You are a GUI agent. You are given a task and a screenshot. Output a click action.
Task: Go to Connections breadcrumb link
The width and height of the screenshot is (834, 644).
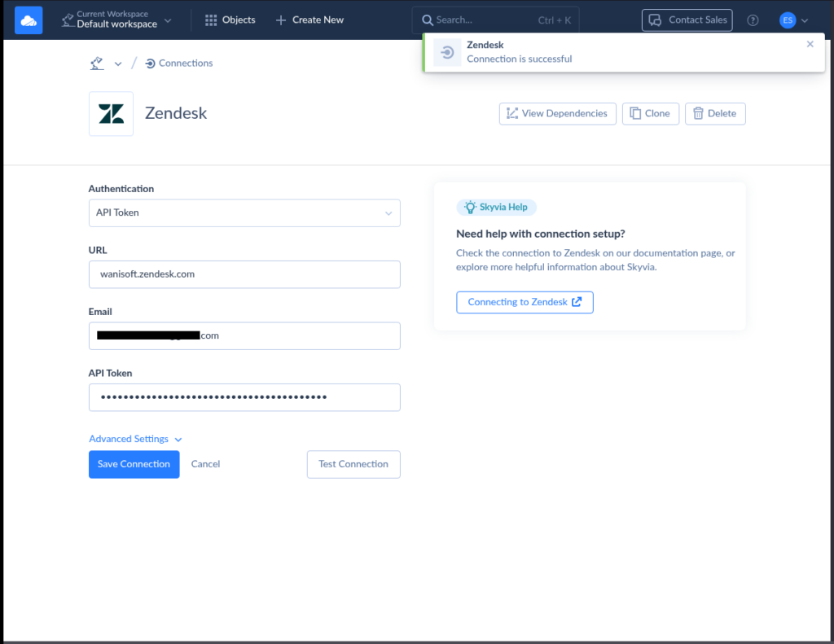pos(179,64)
